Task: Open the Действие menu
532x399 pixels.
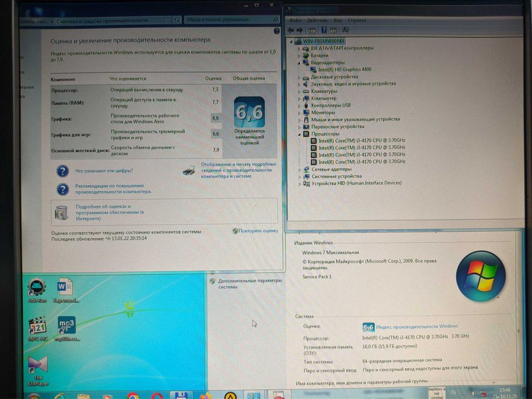Action: tap(317, 20)
